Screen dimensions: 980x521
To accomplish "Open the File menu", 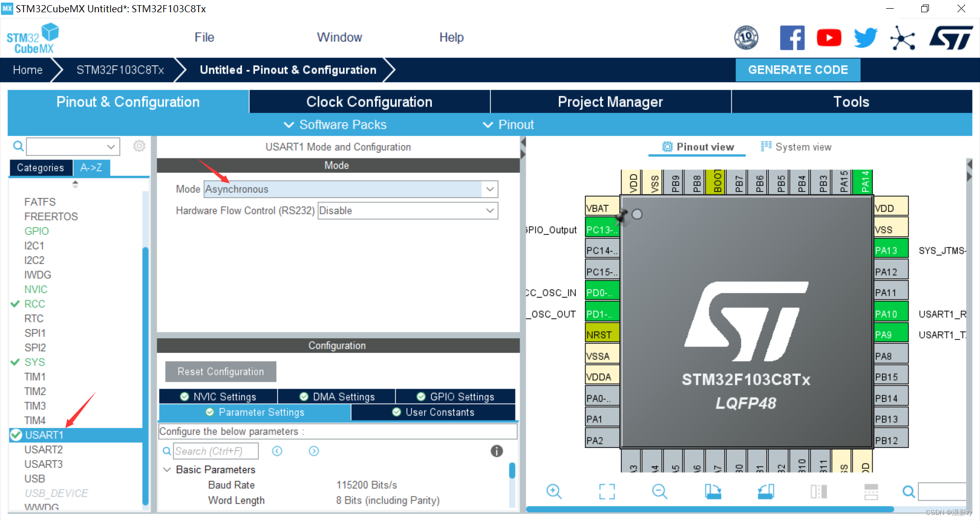I will click(204, 37).
